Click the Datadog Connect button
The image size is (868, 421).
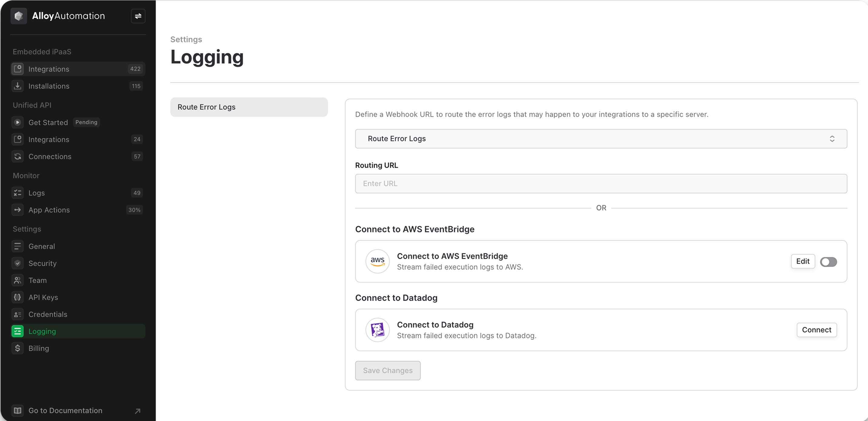[x=816, y=330]
